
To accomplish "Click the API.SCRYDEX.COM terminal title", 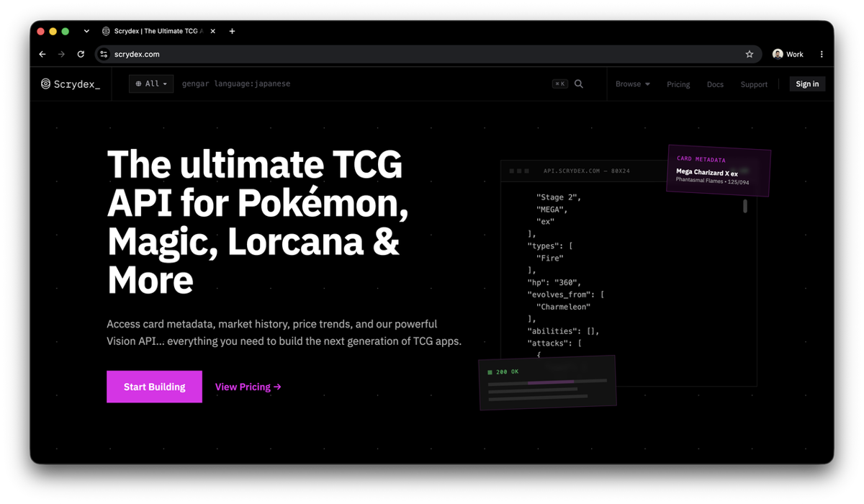I will (x=586, y=171).
